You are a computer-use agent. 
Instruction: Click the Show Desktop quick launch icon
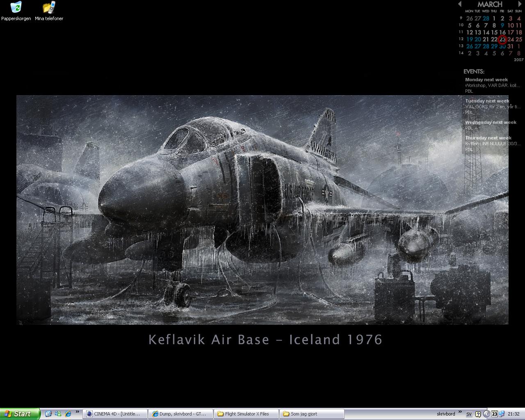tap(48, 414)
